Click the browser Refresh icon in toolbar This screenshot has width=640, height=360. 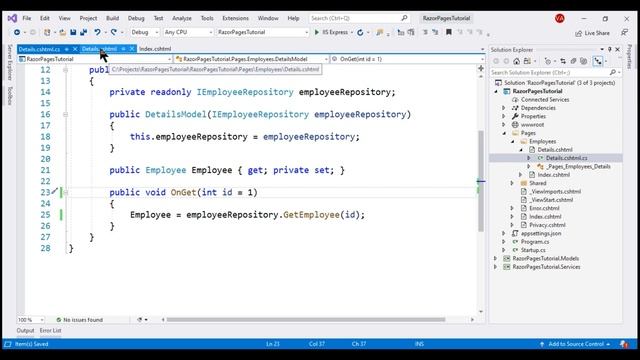360,33
